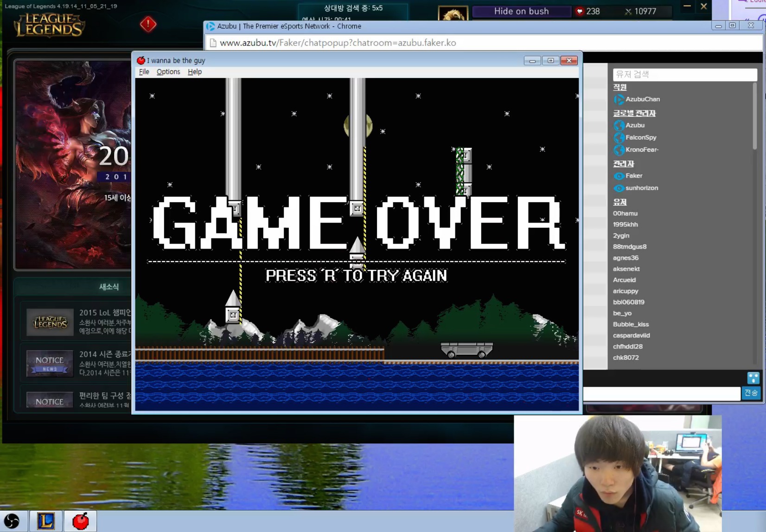Viewport: 766px width, 532px height.
Task: Select user Bubble_kiss in the chat list
Action: click(631, 325)
